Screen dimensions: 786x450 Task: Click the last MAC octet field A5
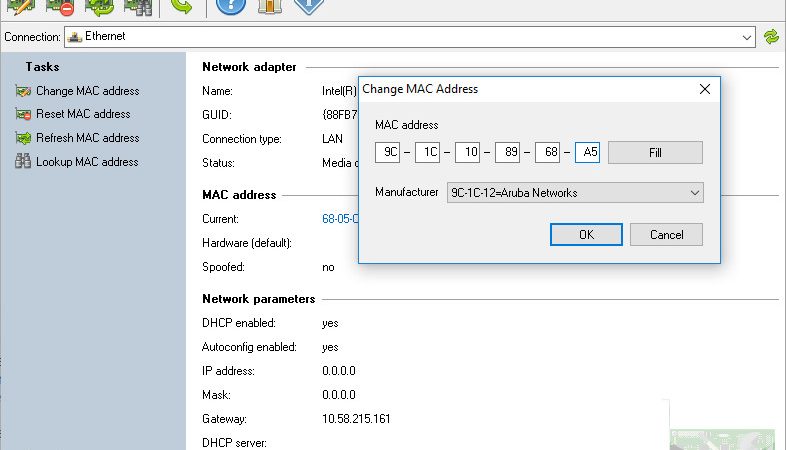tap(587, 152)
